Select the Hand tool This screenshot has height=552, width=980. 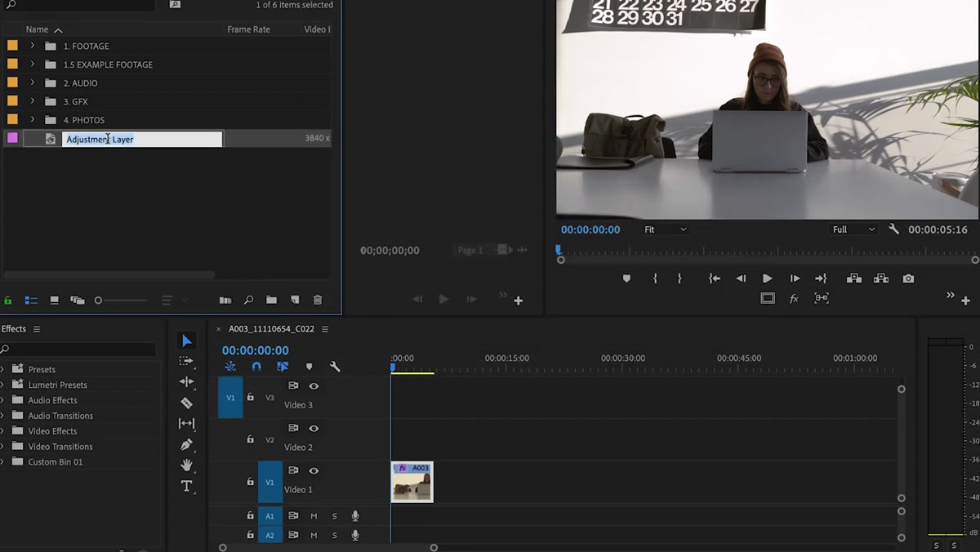(186, 465)
